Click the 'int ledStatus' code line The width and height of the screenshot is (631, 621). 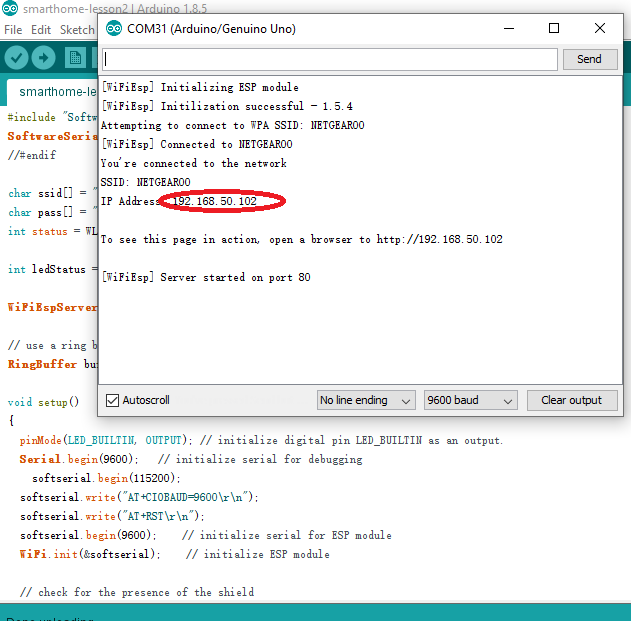[52, 269]
